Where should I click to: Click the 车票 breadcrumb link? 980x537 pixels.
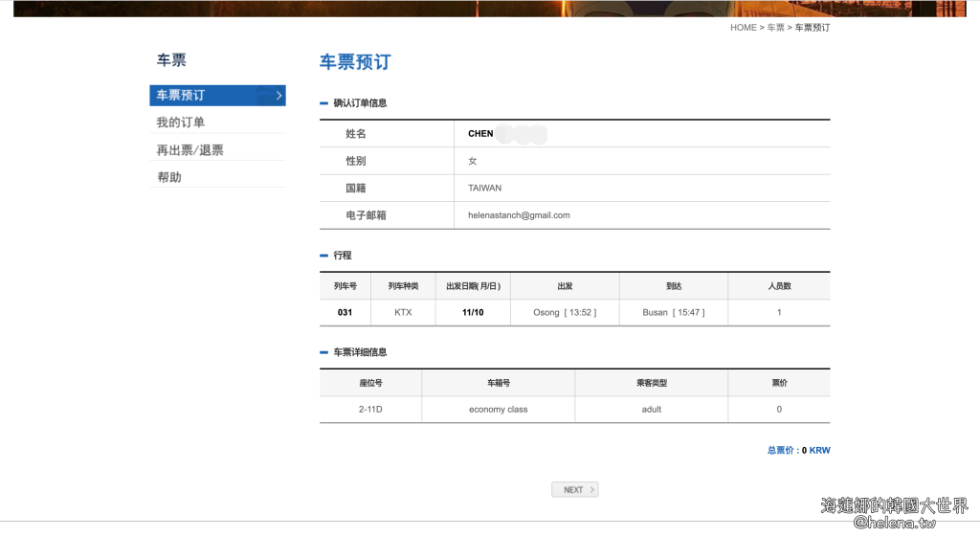[775, 28]
